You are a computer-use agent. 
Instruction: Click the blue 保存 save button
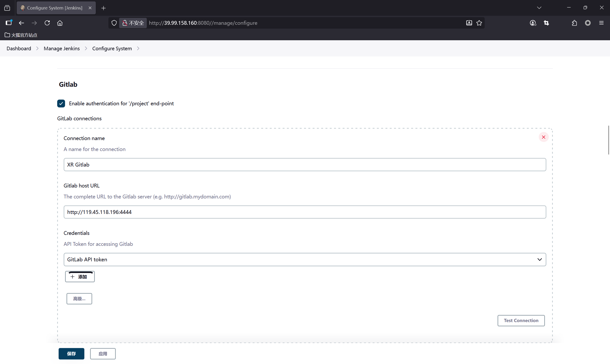(x=71, y=354)
